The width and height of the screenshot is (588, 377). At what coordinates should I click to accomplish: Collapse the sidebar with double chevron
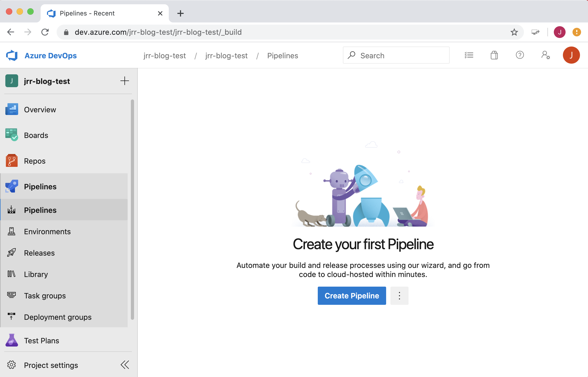(x=125, y=365)
